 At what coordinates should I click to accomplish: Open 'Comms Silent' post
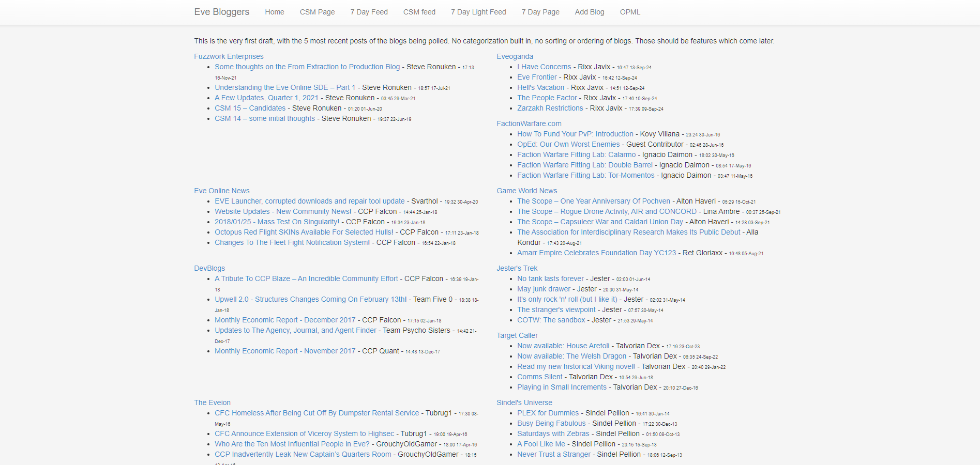click(x=539, y=377)
